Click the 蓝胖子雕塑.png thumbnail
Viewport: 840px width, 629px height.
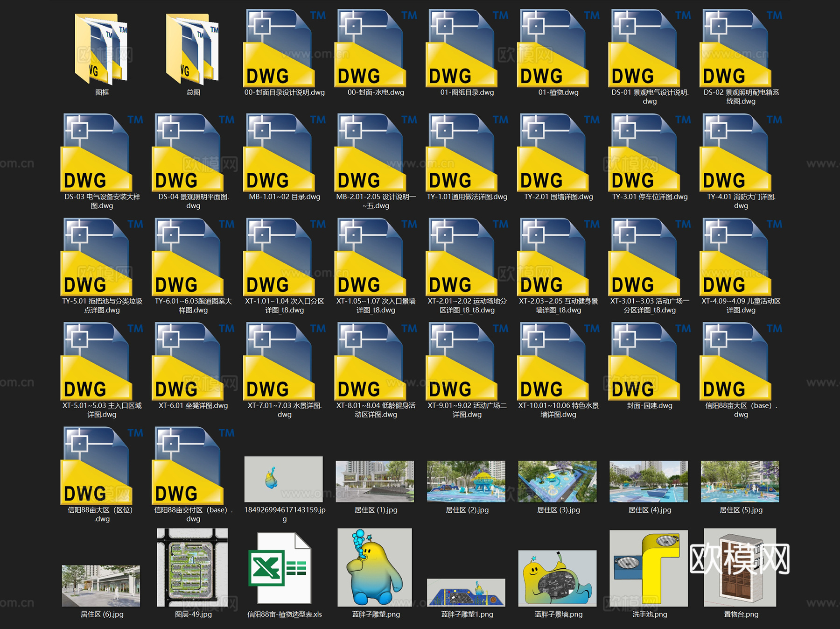375,567
